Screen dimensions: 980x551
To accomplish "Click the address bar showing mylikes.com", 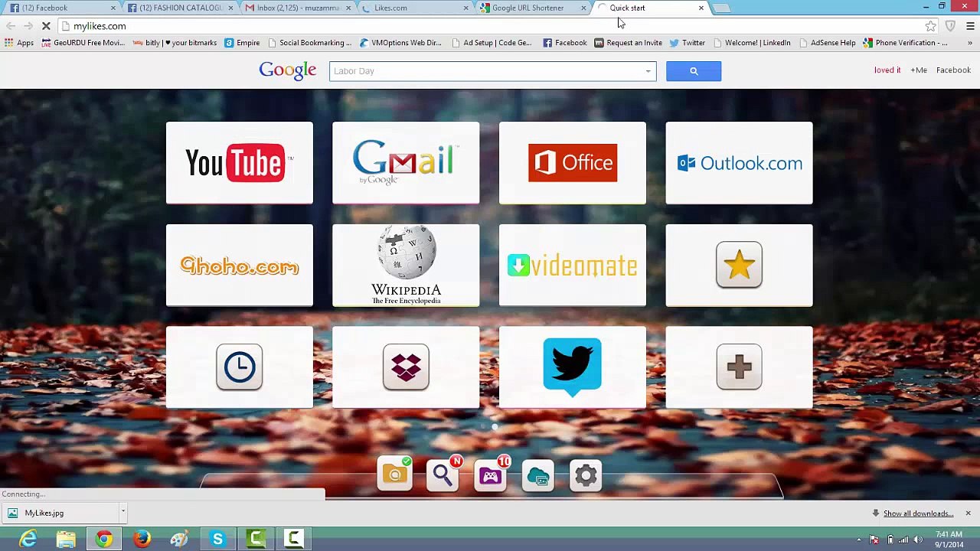I will pyautogui.click(x=490, y=26).
